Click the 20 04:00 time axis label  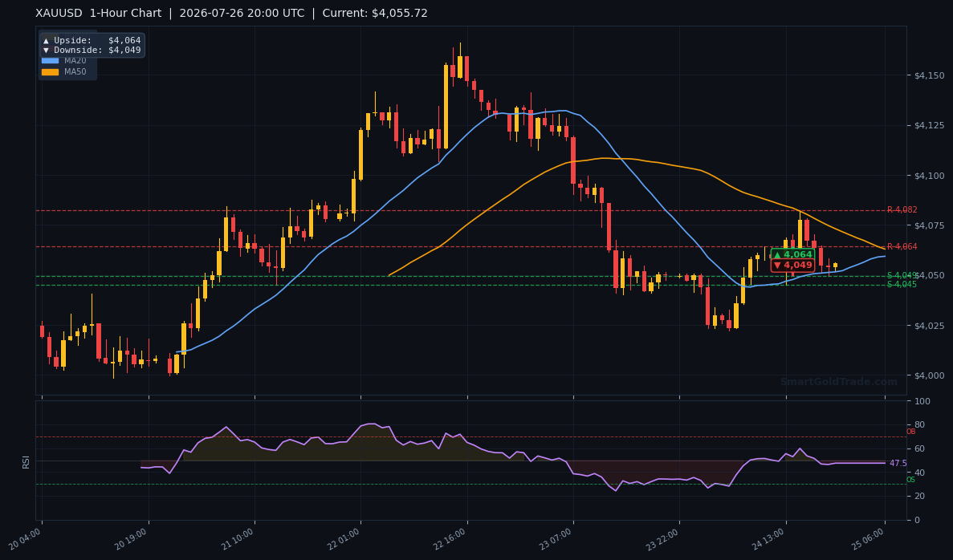26,539
